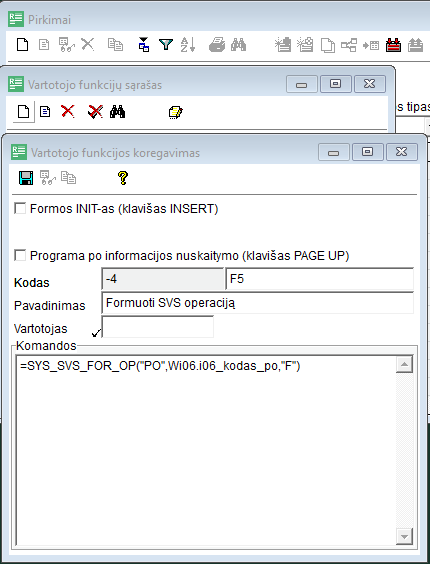Maximize the Vartotojo funkcijų sąrašas window

335,84
